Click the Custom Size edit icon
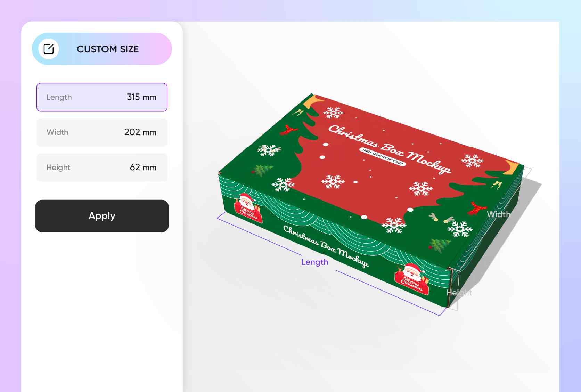Screen dimensions: 581x392 click(x=49, y=49)
